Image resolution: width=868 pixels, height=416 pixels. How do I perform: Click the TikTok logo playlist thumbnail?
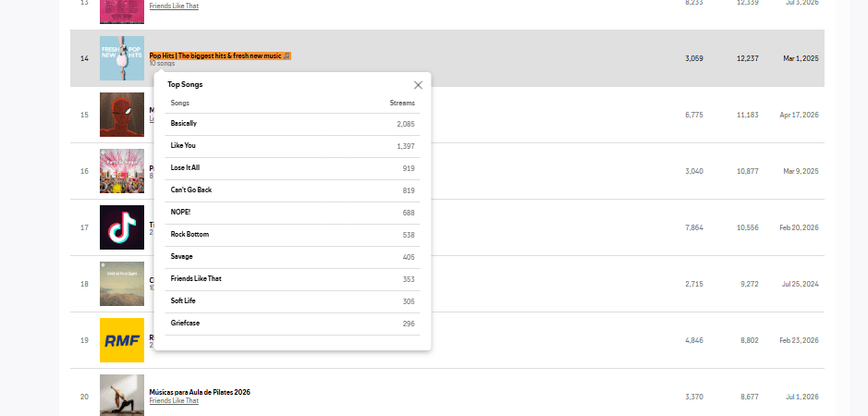point(122,227)
